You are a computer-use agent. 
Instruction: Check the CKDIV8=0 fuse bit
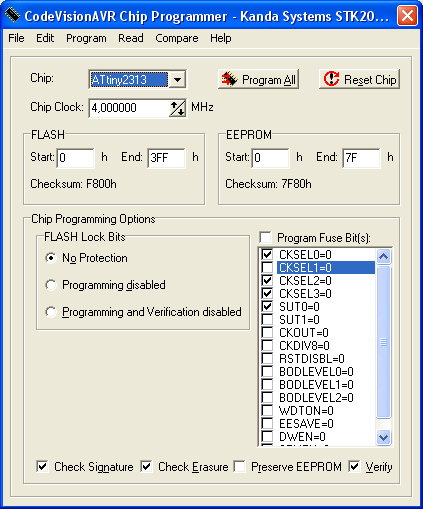click(267, 345)
